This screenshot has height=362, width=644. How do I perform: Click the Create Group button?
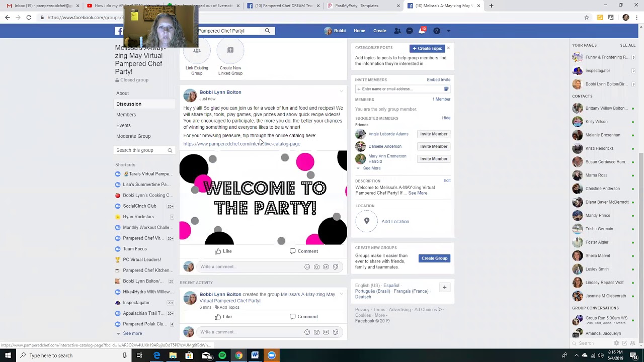(x=434, y=258)
